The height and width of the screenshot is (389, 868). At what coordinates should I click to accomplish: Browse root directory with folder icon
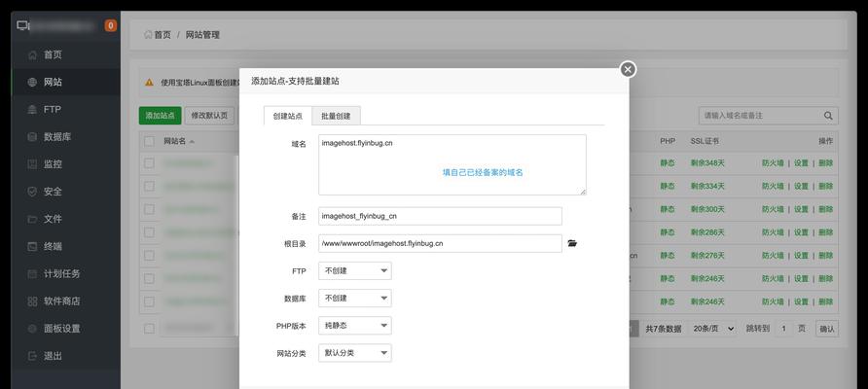point(572,243)
